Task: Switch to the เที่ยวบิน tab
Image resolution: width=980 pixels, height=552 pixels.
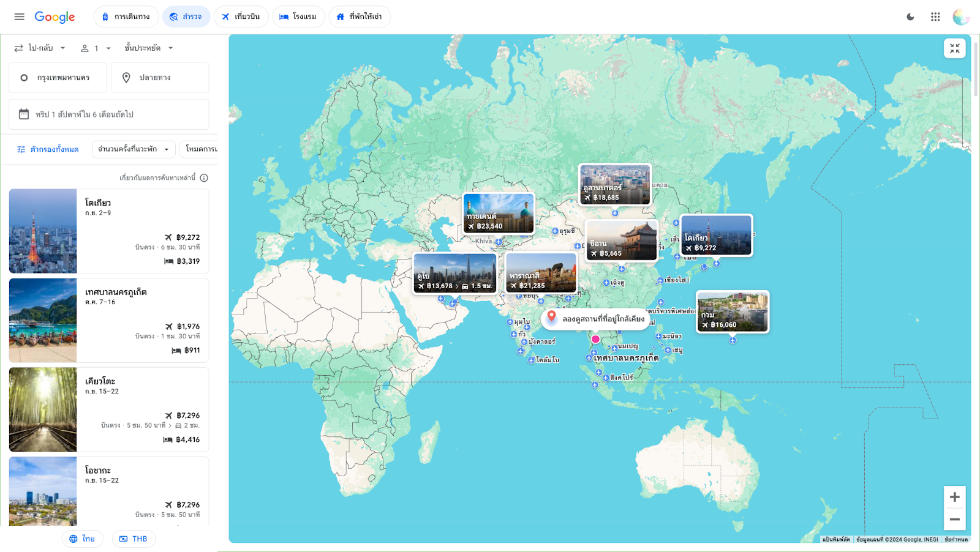Action: point(241,17)
